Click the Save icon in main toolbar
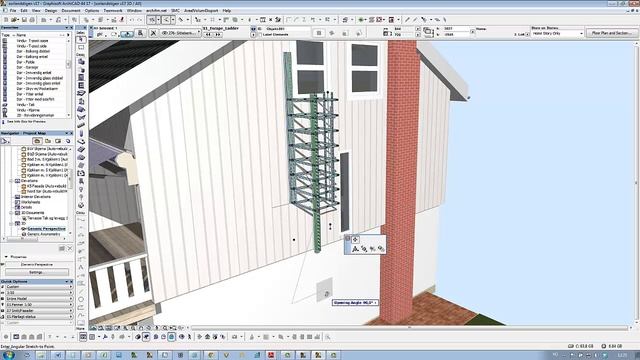 [24, 20]
